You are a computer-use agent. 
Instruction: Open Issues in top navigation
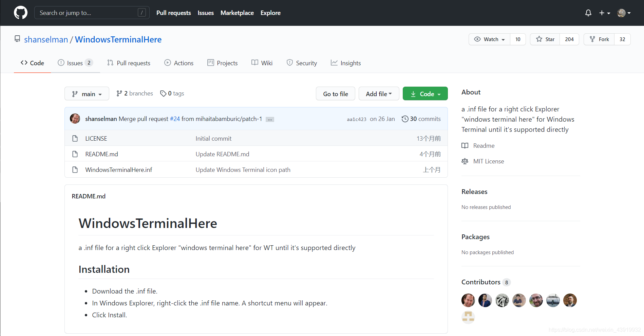[x=206, y=13]
